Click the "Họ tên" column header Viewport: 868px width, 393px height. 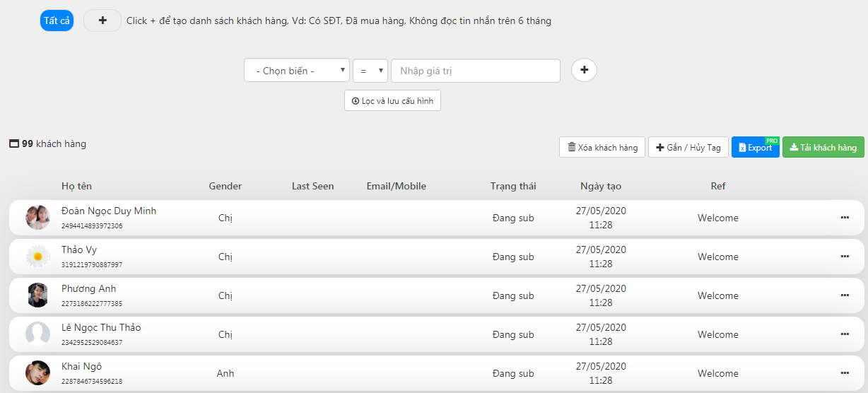pos(76,186)
